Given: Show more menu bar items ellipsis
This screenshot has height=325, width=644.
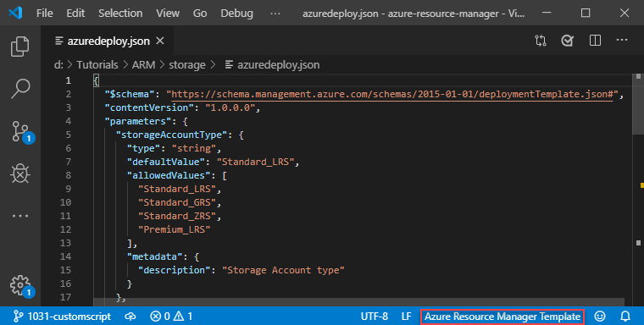Looking at the screenshot, I should (275, 14).
